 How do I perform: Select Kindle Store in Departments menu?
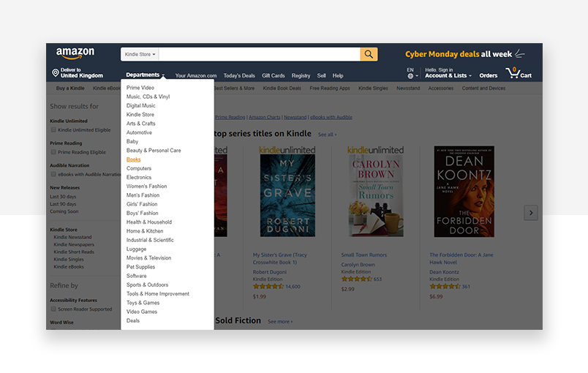click(140, 114)
